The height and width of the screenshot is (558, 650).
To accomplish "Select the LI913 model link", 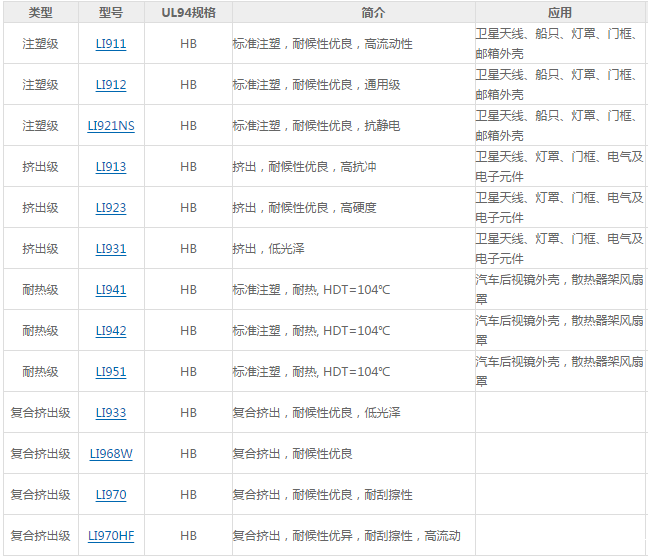I will 111,167.
